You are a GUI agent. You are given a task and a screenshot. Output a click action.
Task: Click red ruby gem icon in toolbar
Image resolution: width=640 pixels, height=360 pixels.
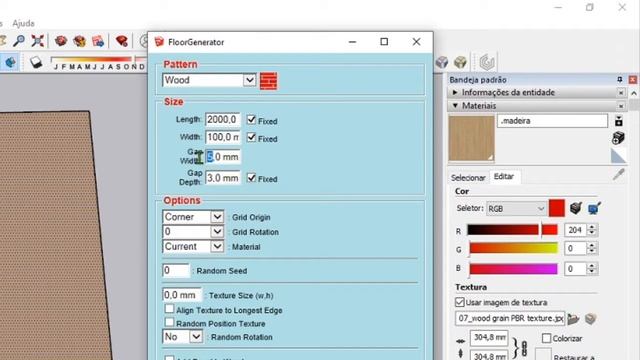point(122,41)
